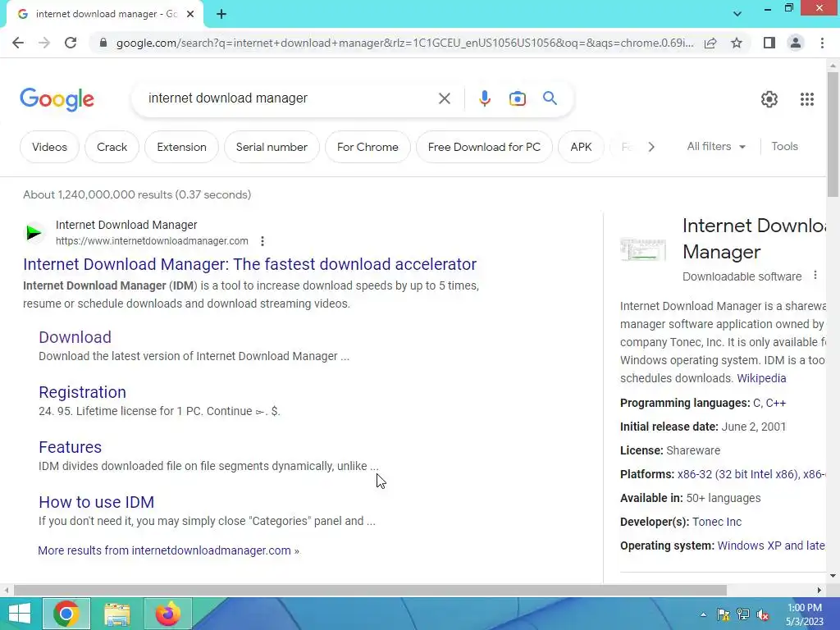This screenshot has width=840, height=630.
Task: Click the browser forward arrow
Action: click(44, 43)
